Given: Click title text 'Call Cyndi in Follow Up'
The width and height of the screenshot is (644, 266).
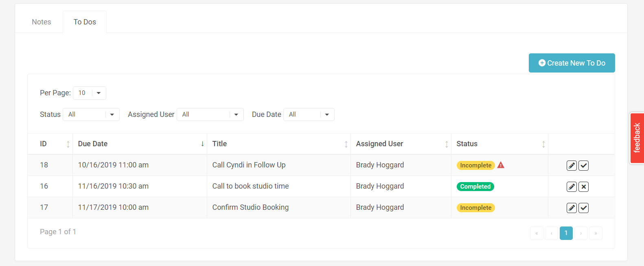Looking at the screenshot, I should (249, 165).
